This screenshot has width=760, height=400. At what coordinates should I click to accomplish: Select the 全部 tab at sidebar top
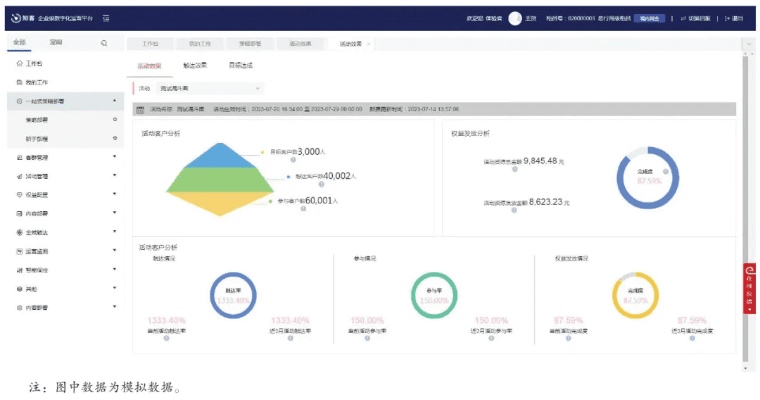20,43
